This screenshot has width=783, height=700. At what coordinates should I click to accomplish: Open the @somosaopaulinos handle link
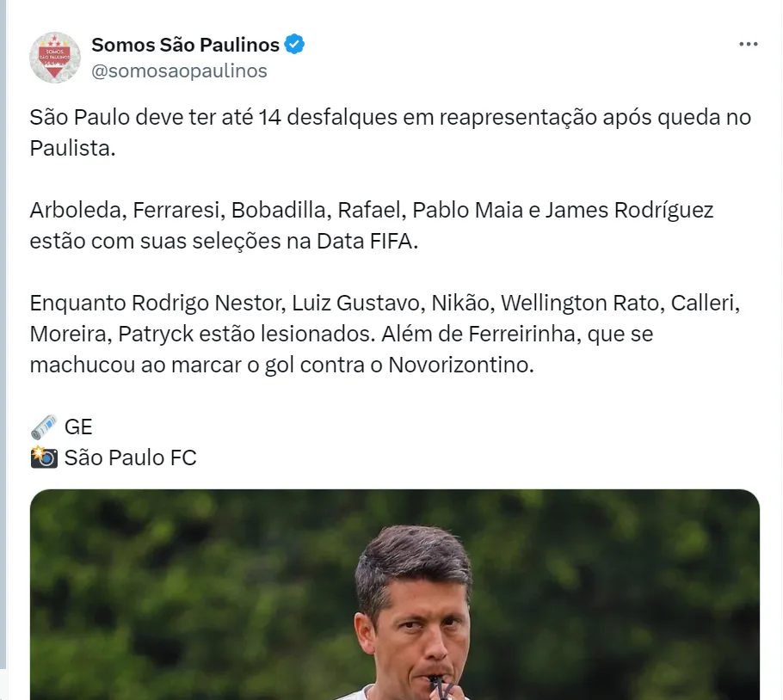tap(179, 71)
